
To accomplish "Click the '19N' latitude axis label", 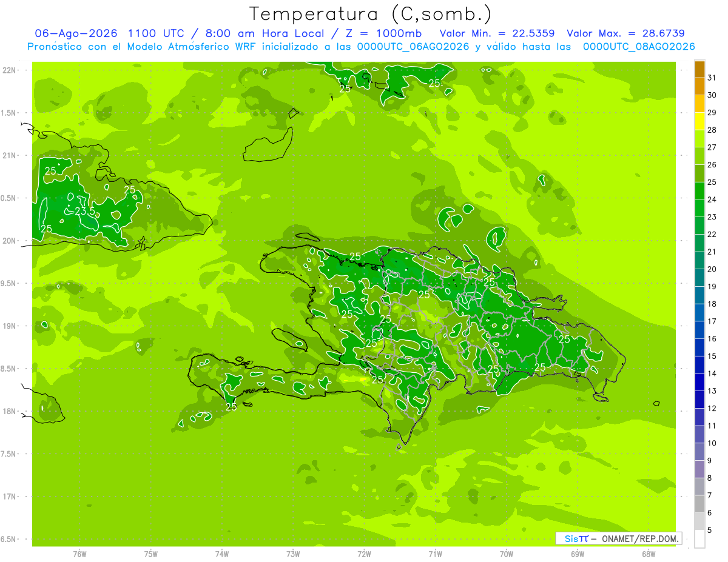I will tap(10, 326).
